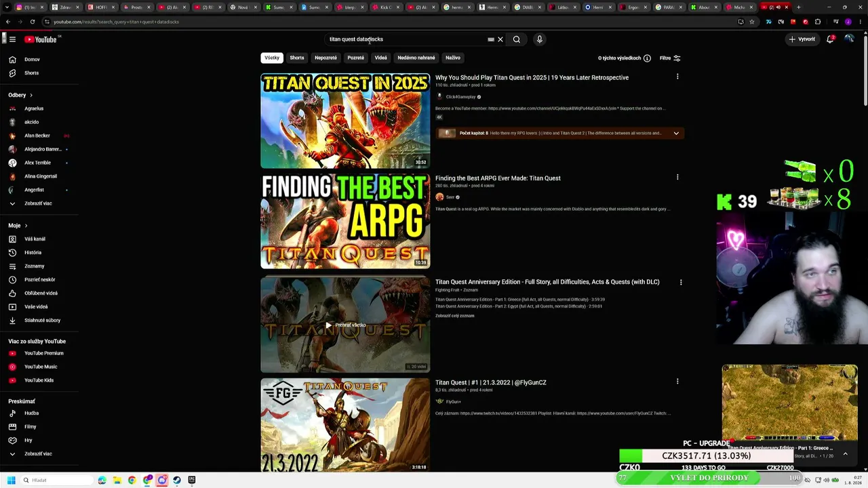The image size is (868, 488).
Task: Play all from the Titan Quest playlist thumbnail
Action: click(345, 325)
